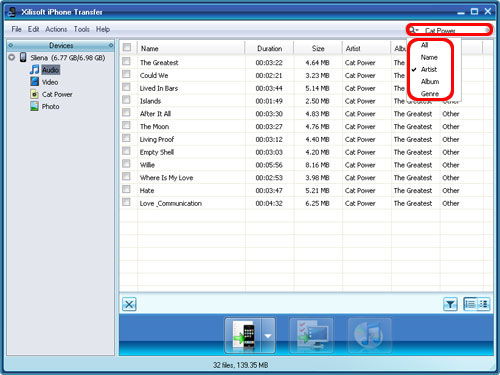Sort by the Name column header
This screenshot has height=375, width=500.
pos(191,48)
